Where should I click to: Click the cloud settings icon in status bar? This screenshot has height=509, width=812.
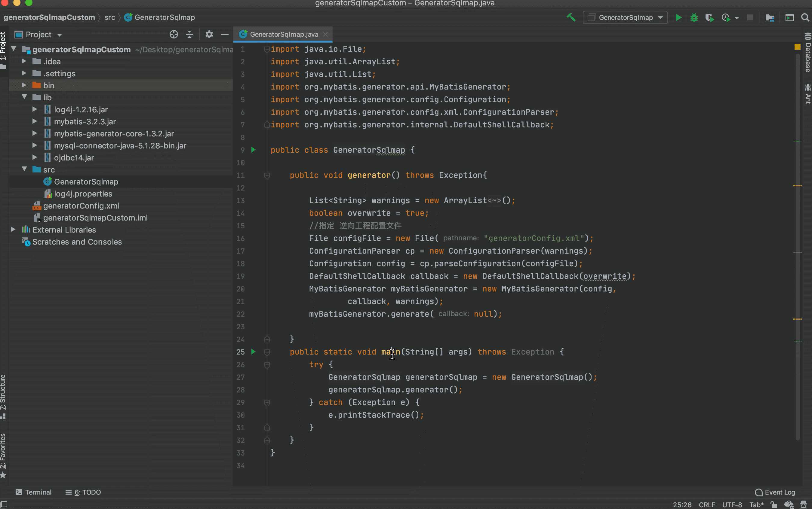[x=789, y=504]
